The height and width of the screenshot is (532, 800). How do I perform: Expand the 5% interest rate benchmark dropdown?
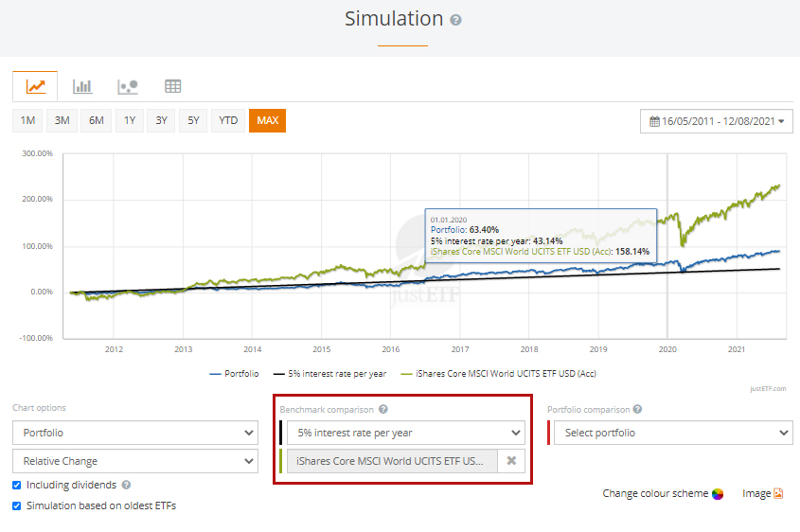(x=405, y=433)
